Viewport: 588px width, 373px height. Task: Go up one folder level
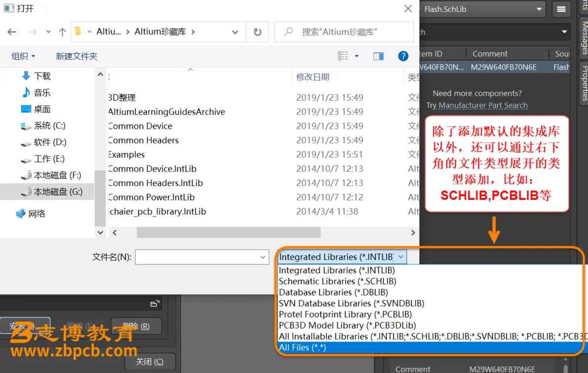click(62, 32)
